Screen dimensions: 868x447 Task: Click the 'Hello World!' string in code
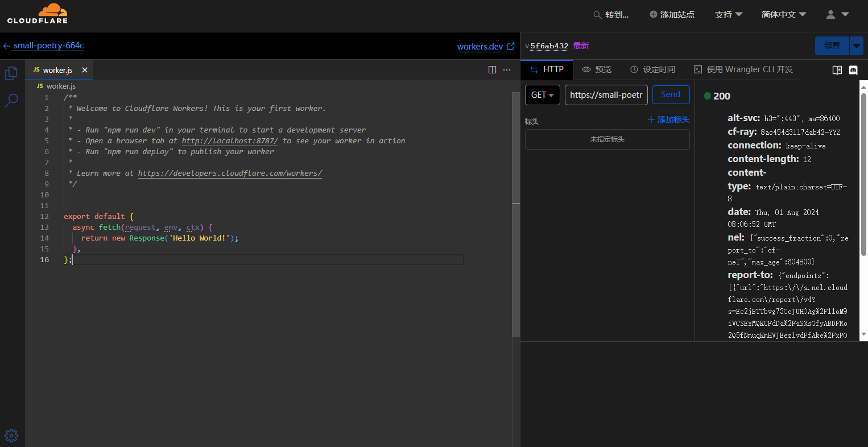[x=199, y=238]
